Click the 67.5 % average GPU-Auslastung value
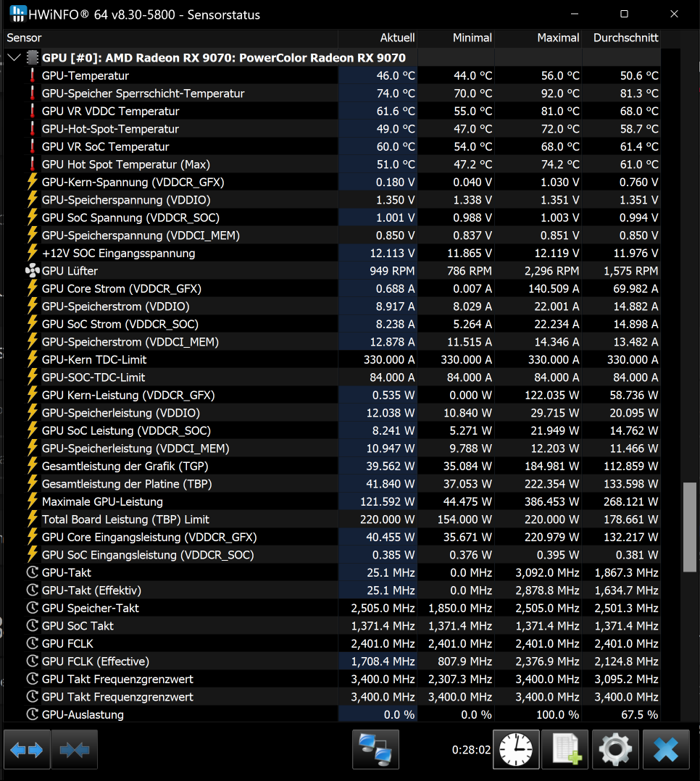The image size is (700, 781). [x=640, y=715]
